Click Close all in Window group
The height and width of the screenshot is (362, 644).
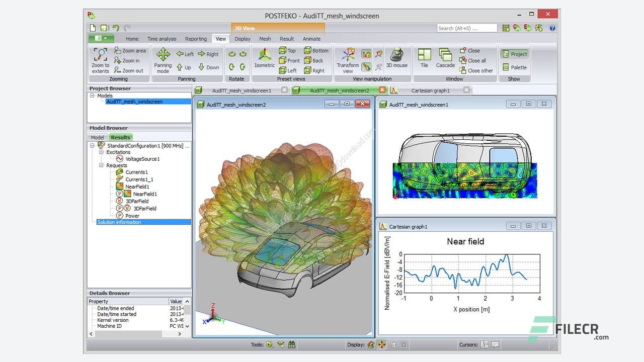(x=476, y=61)
